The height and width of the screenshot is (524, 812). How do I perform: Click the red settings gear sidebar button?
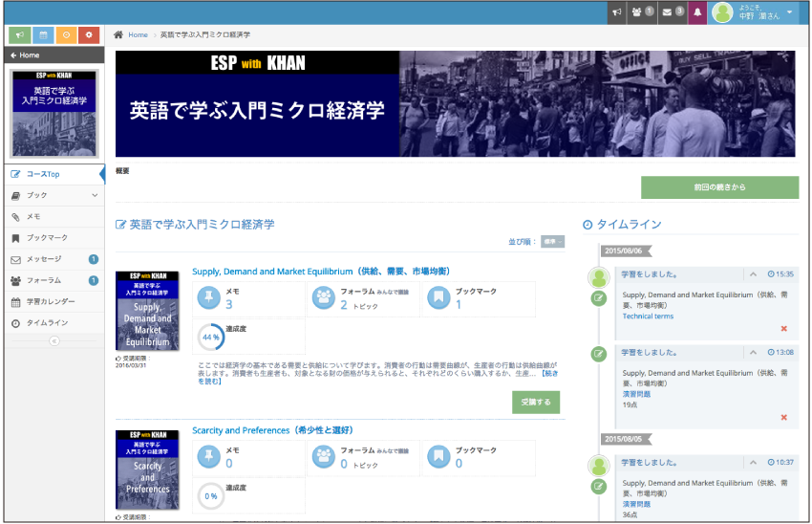coord(89,35)
